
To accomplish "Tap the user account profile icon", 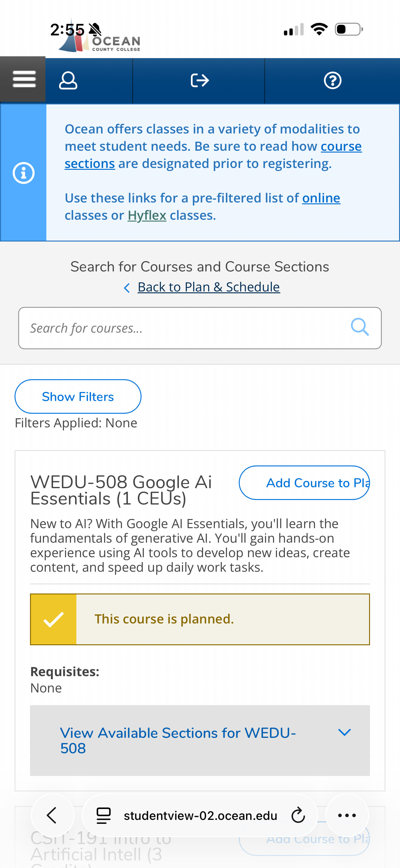I will click(x=68, y=81).
